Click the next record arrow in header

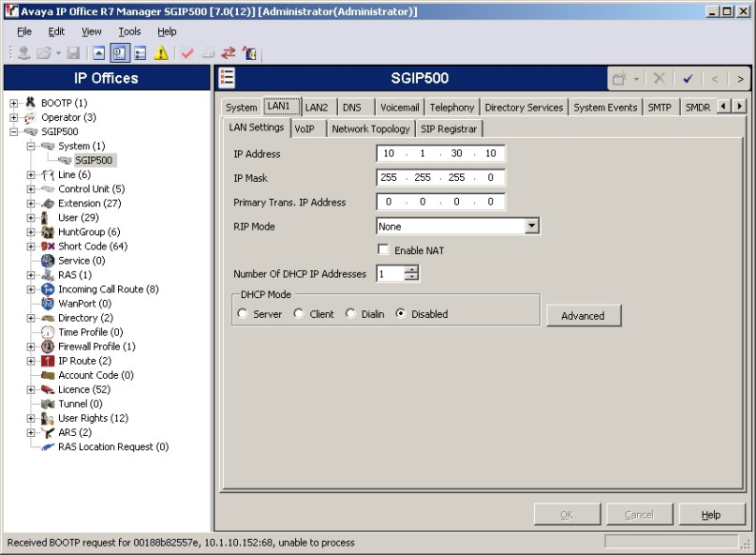(740, 78)
